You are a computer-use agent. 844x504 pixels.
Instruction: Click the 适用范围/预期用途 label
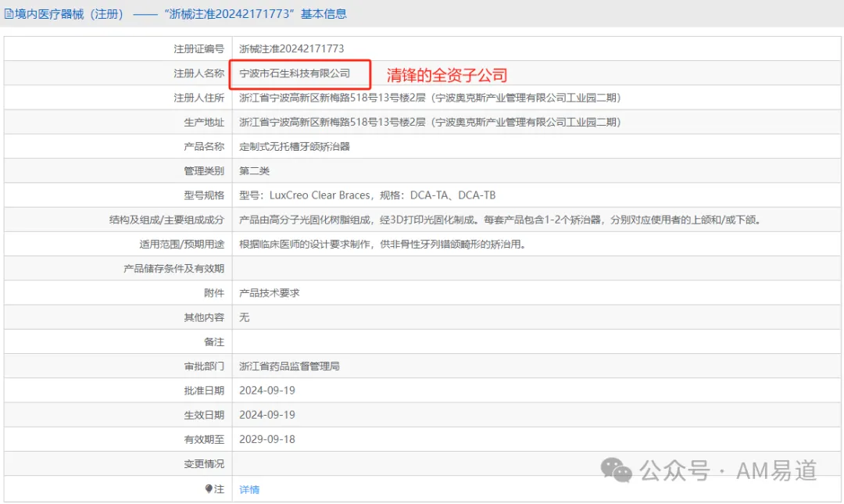point(182,244)
